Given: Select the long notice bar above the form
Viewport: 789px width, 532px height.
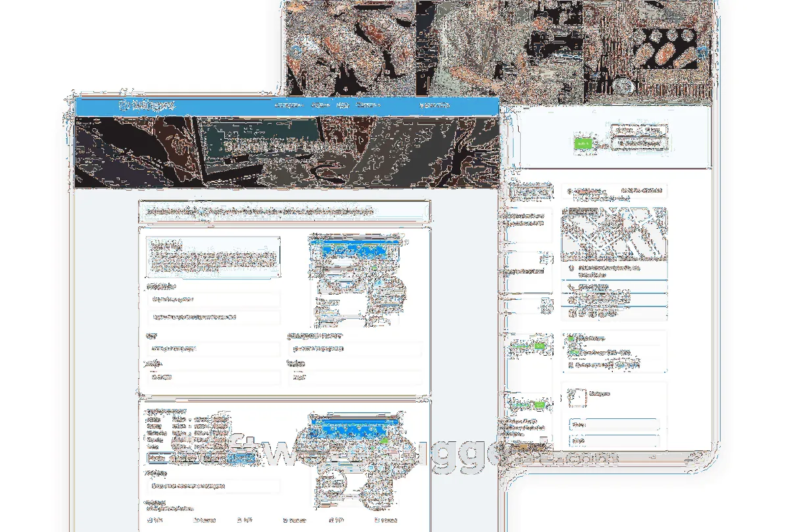Looking at the screenshot, I should click(284, 212).
